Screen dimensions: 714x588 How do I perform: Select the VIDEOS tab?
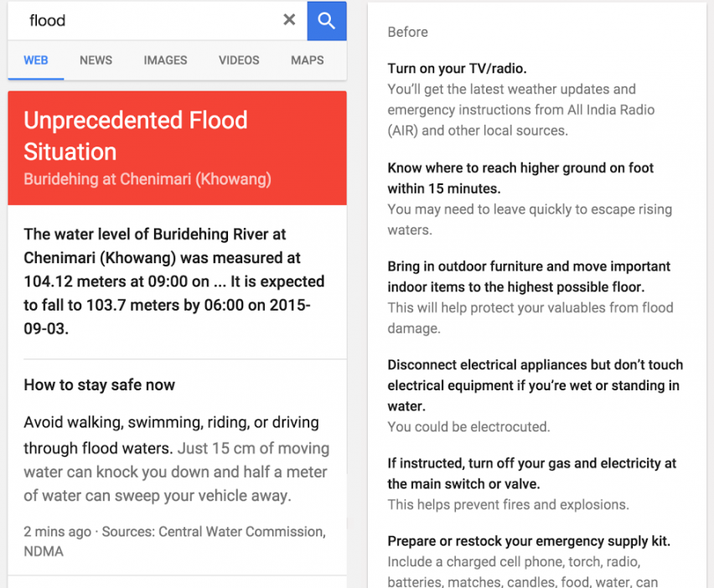click(239, 60)
